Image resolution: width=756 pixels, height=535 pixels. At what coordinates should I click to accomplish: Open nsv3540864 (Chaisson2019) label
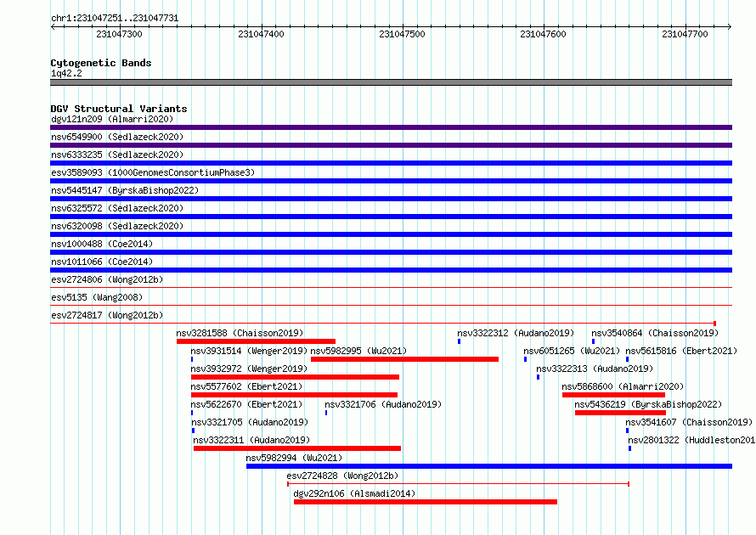pyautogui.click(x=655, y=333)
